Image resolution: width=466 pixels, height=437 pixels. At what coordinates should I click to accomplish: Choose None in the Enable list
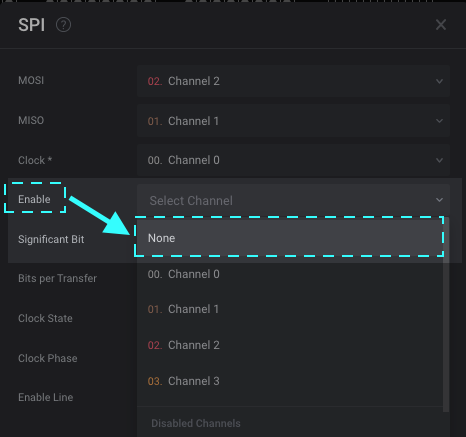[x=289, y=238]
